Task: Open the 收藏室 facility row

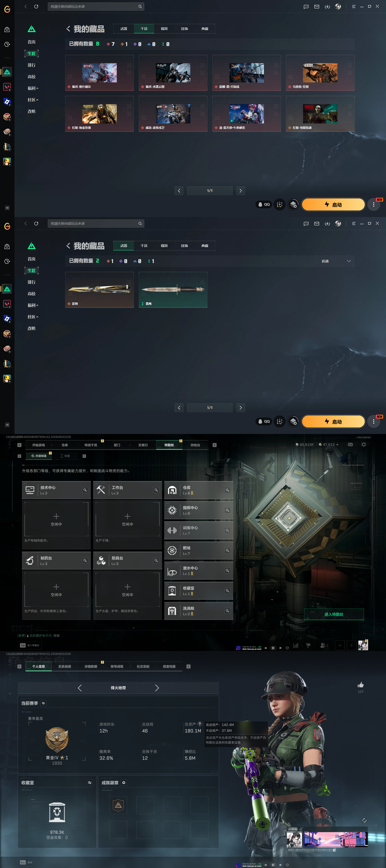Action: [x=199, y=591]
